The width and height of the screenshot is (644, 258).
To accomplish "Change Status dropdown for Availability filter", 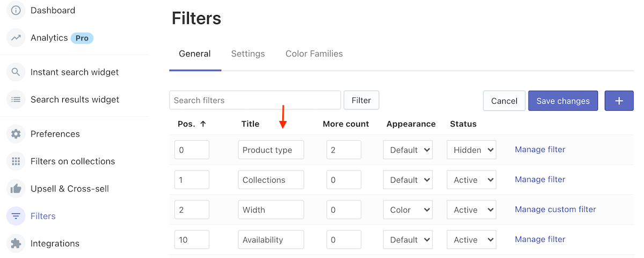I will [471, 240].
